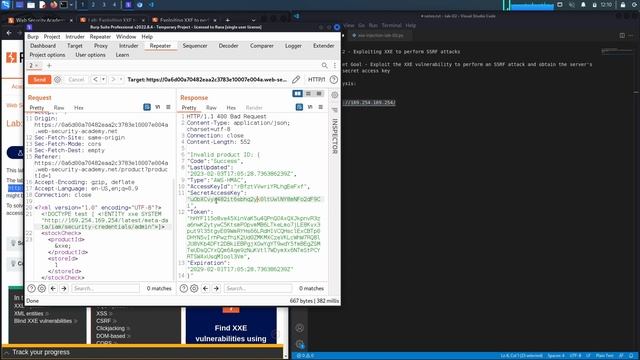Image resolution: width=640 pixels, height=360 pixels.
Task: Select Response Pretty tab
Action: tap(189, 108)
